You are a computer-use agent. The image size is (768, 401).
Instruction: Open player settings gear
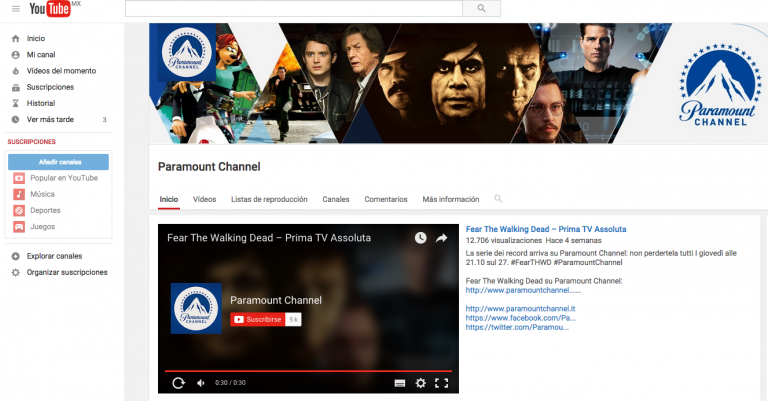pyautogui.click(x=421, y=383)
